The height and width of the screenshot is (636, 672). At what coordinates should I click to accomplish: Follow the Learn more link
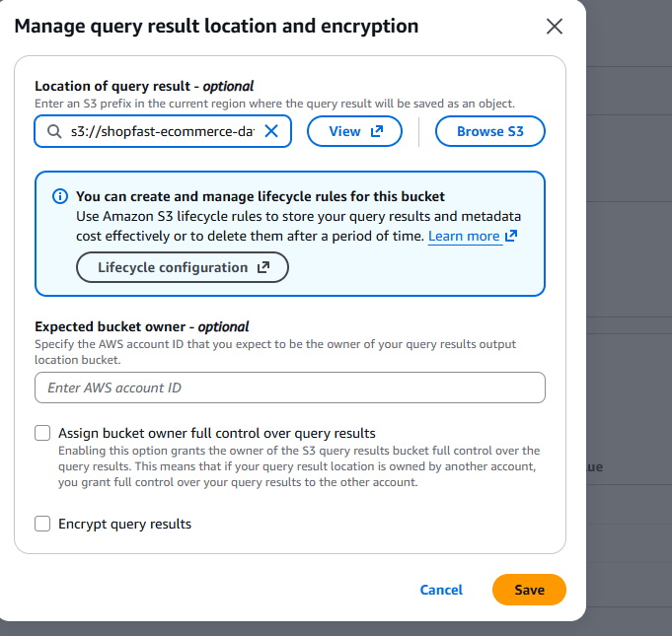pos(464,236)
